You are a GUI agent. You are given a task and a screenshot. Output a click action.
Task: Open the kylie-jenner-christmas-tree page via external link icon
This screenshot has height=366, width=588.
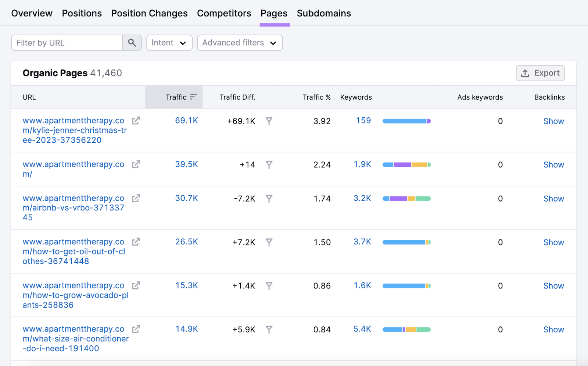pos(136,120)
